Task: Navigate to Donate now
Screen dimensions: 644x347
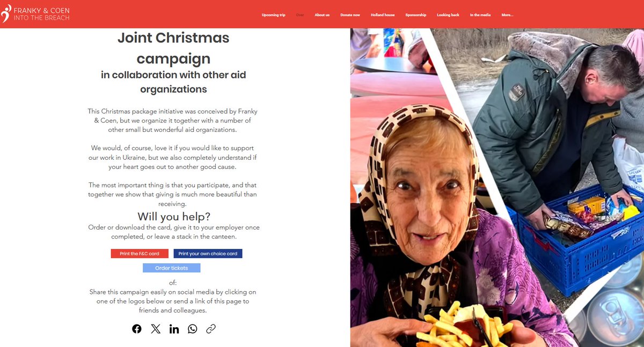Action: 350,15
